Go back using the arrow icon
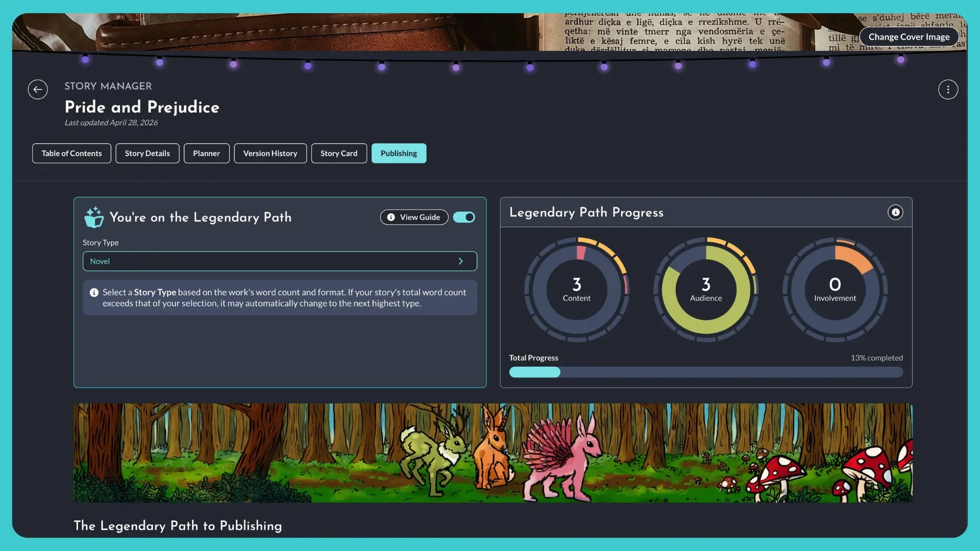Screen dimensions: 980x551 click(x=38, y=89)
